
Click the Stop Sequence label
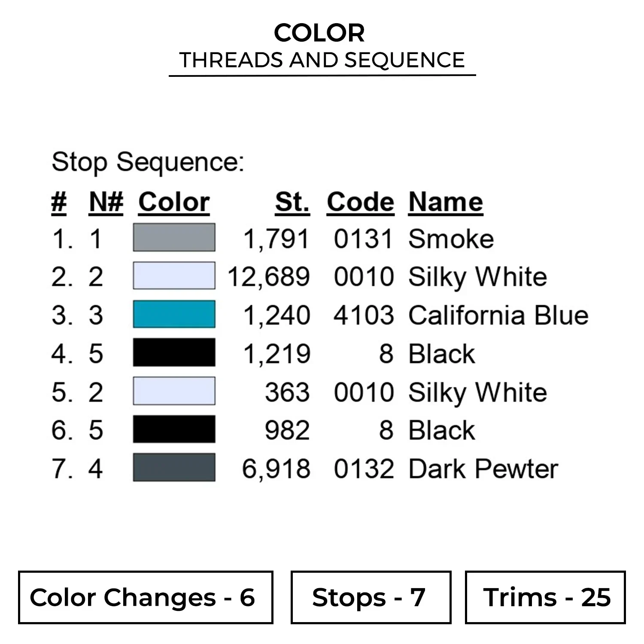148,162
